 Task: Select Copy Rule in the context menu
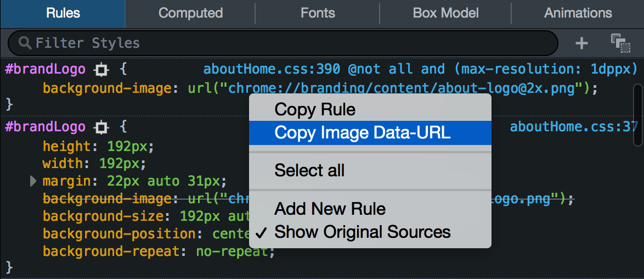point(315,110)
